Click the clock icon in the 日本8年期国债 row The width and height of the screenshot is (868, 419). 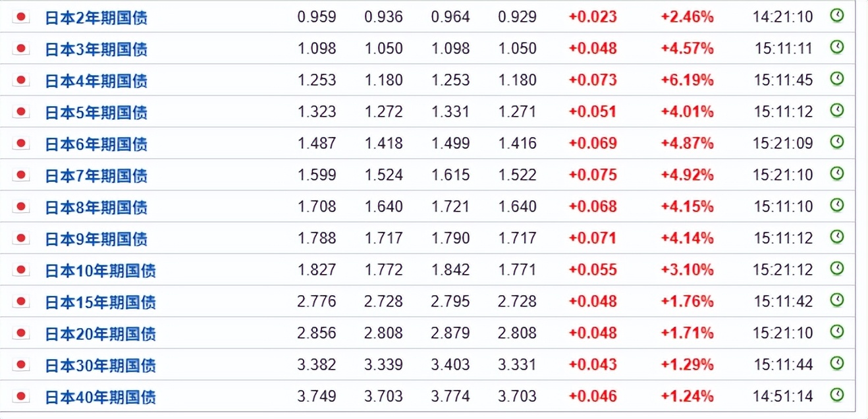836,205
